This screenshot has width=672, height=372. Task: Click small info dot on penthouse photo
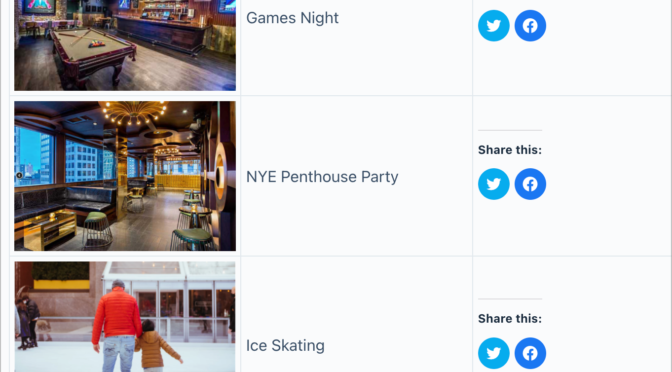click(x=19, y=175)
